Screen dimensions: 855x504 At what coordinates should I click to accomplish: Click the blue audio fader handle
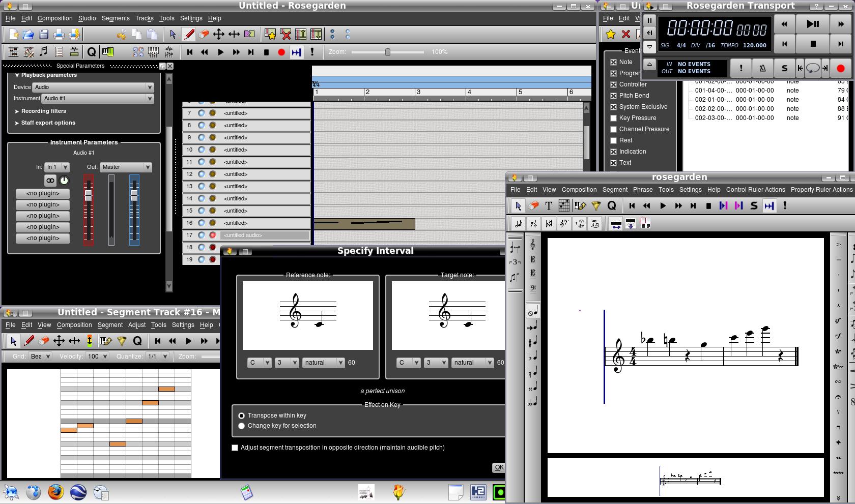pyautogui.click(x=134, y=195)
